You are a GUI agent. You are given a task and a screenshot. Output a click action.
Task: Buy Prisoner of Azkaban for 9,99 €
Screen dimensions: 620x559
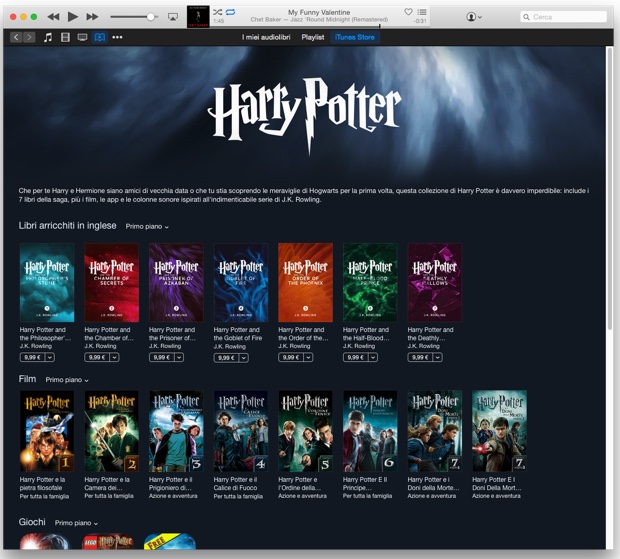coord(162,357)
